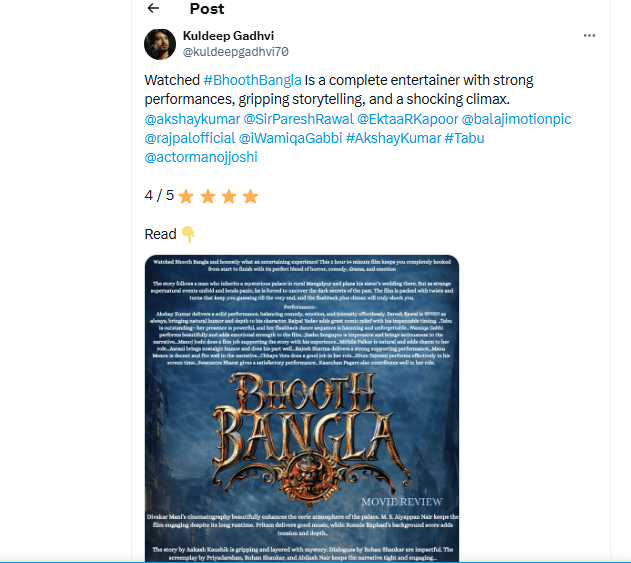The image size is (631, 563).
Task: Open the @balajimotionpic mention
Action: pyautogui.click(x=518, y=119)
